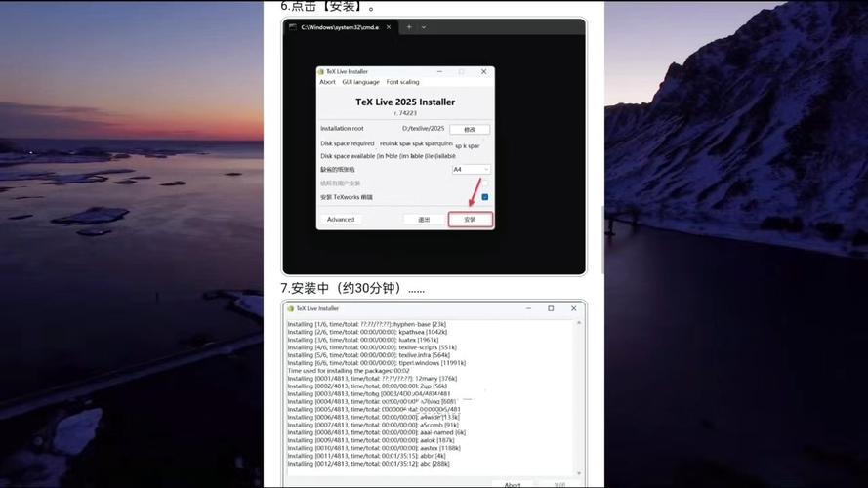Viewport: 868px width, 488px height.
Task: Click the log line for tlperl.windows [11991k]
Action: coord(377,363)
